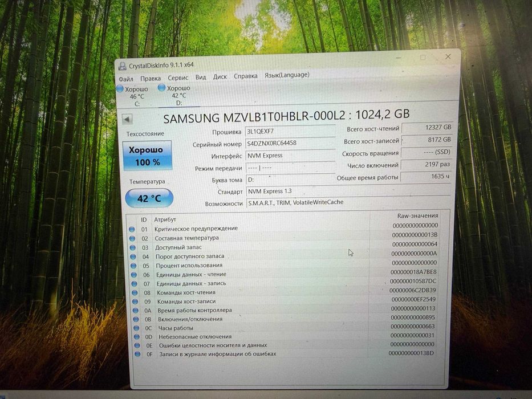
Task: Click status dot for attribute 0C
Action: coord(136,328)
